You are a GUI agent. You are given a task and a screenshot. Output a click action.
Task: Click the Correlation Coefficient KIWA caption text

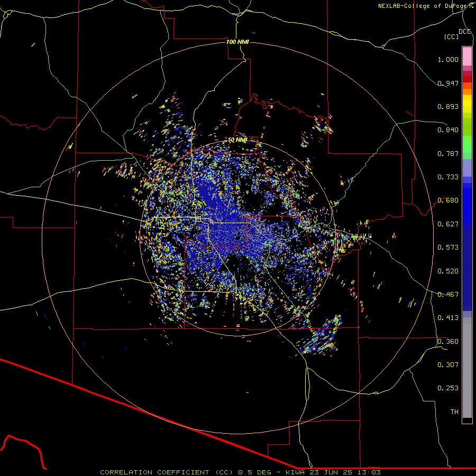pos(240,472)
